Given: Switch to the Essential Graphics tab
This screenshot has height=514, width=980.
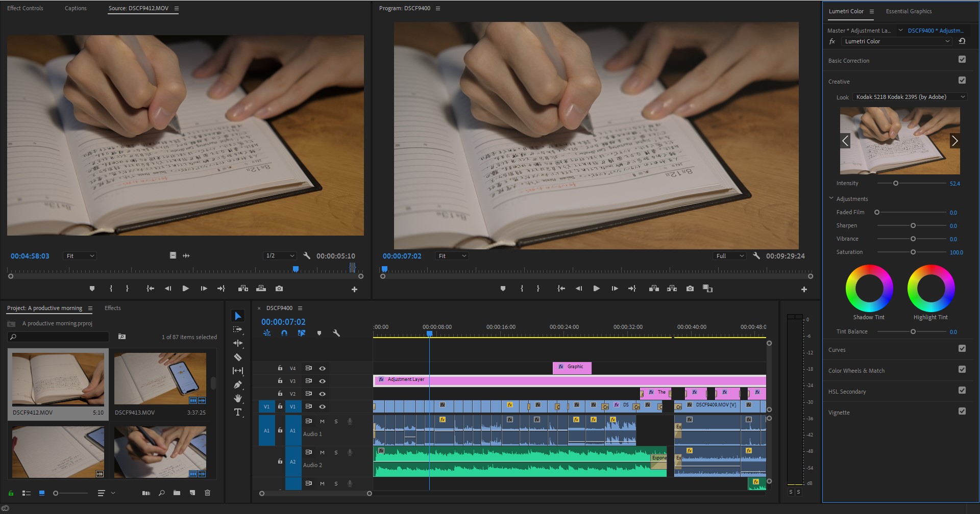Looking at the screenshot, I should click(x=909, y=11).
